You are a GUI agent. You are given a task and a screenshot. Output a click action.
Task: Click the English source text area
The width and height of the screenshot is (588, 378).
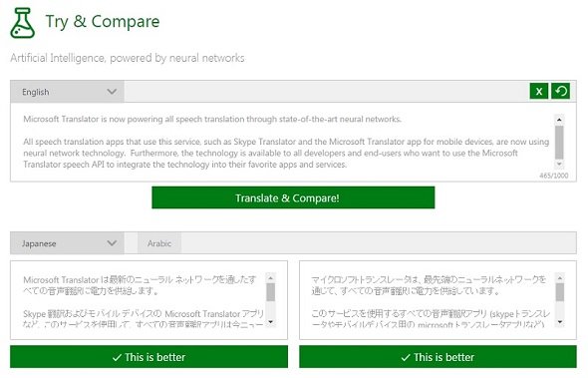287,142
